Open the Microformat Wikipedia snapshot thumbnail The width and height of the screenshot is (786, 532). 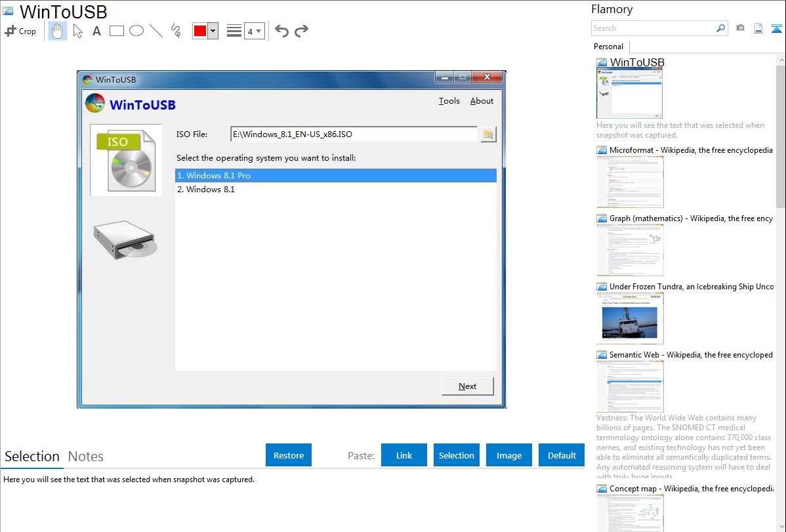630,182
